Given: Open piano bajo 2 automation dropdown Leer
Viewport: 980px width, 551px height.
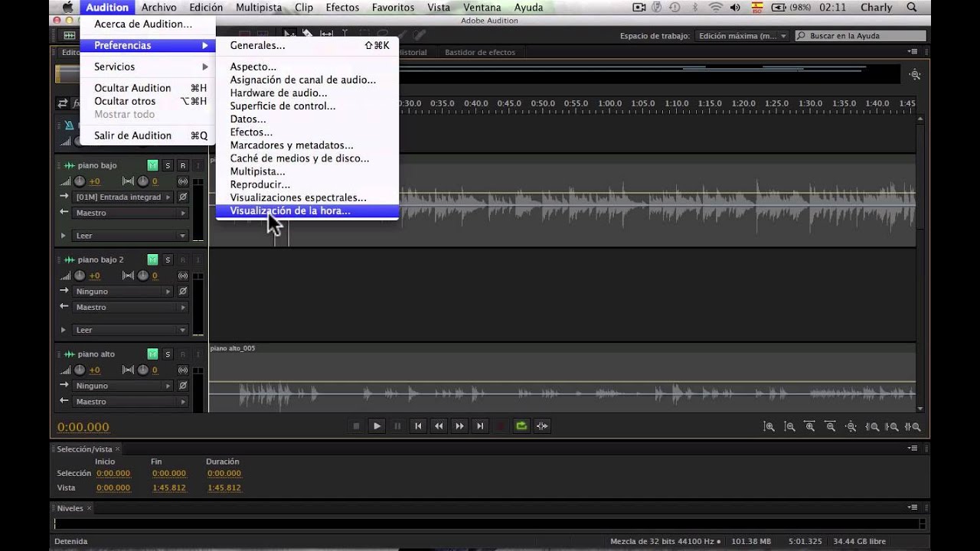Looking at the screenshot, I should [x=130, y=330].
